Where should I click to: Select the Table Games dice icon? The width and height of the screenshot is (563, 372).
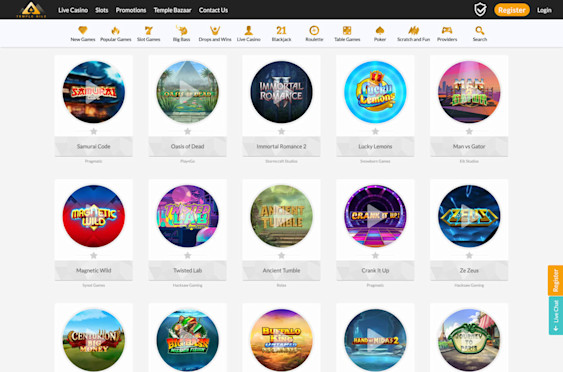347,31
